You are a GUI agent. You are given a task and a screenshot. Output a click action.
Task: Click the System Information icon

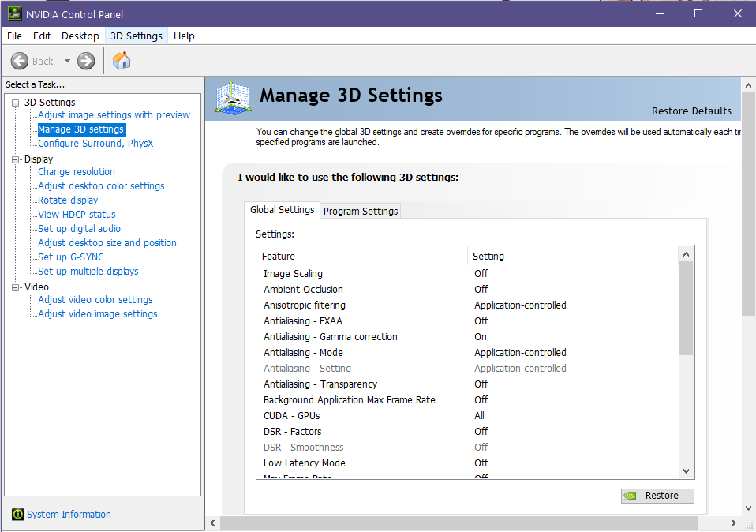pyautogui.click(x=18, y=514)
